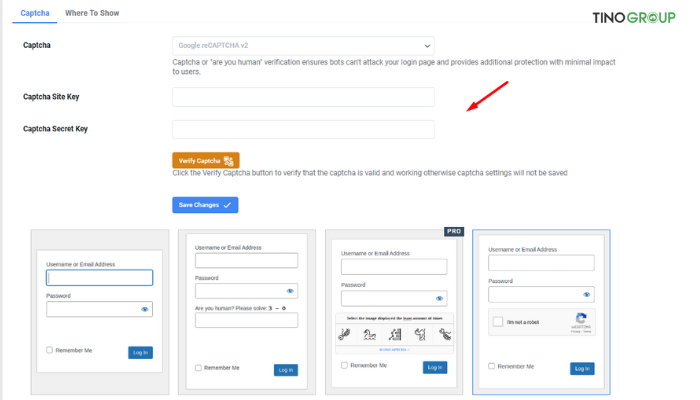Check Remember Me in the first preview
700x400 pixels.
(x=50, y=350)
